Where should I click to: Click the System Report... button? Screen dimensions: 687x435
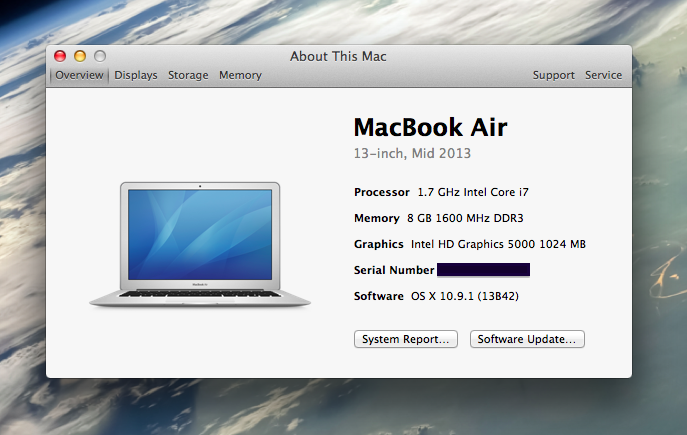pos(406,339)
